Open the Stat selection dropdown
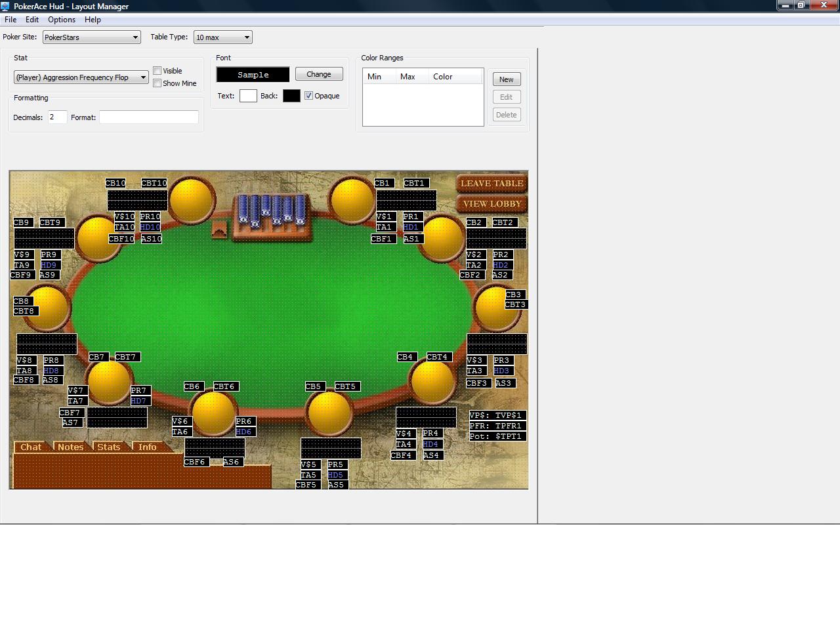Image resolution: width=840 pixels, height=635 pixels. (x=81, y=77)
